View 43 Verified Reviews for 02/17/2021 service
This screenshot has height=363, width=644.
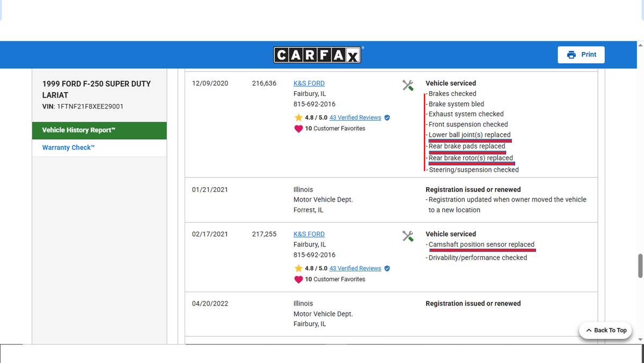[355, 268]
